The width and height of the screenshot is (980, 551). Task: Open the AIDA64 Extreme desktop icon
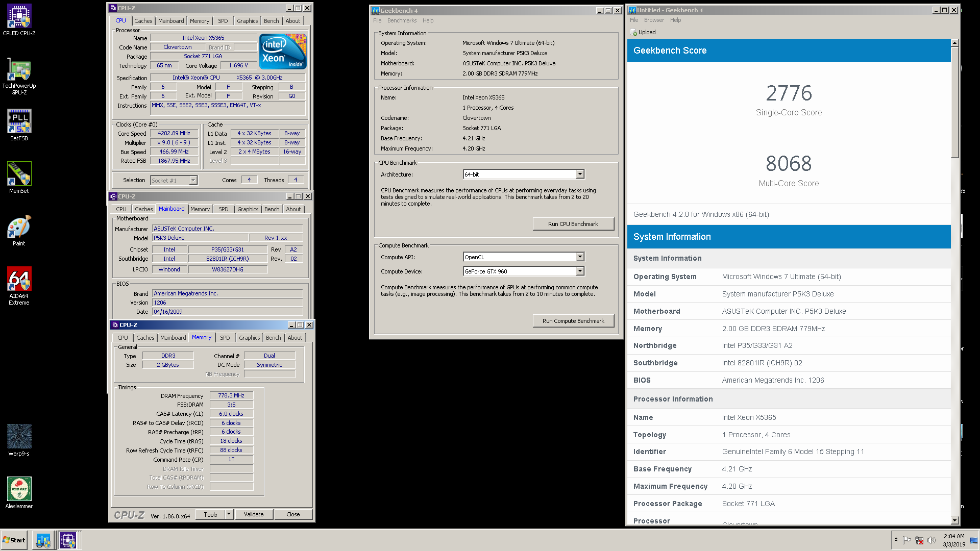coord(19,286)
